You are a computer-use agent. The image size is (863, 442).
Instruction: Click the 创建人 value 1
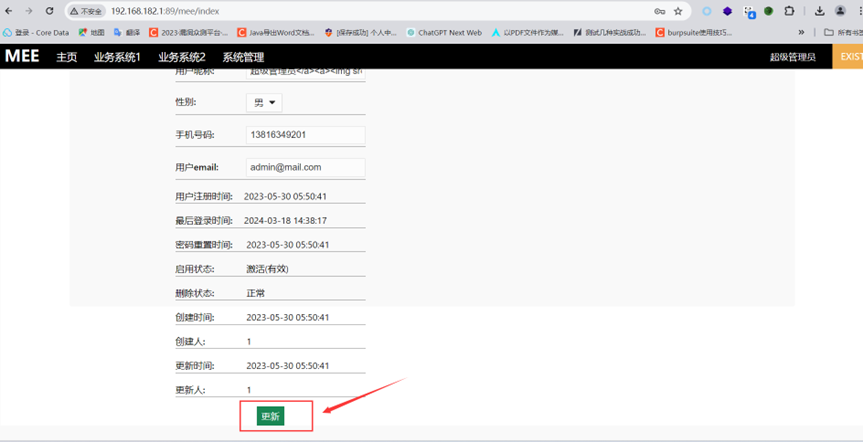coord(249,342)
